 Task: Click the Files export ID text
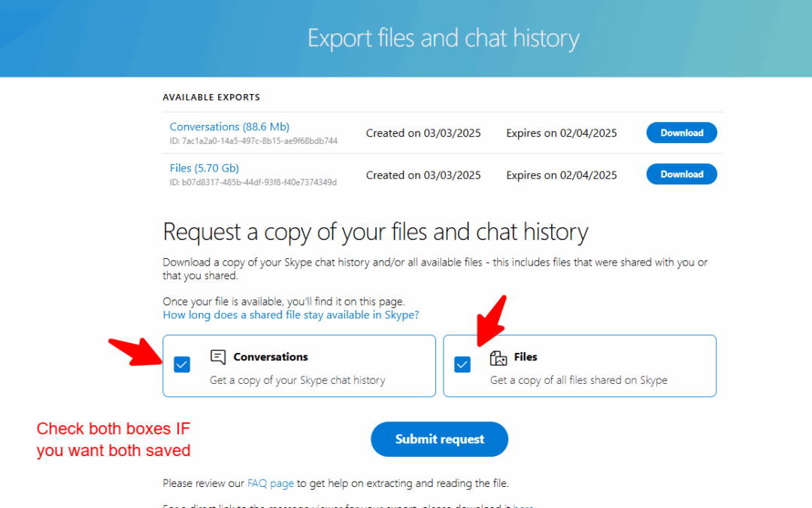pyautogui.click(x=253, y=182)
